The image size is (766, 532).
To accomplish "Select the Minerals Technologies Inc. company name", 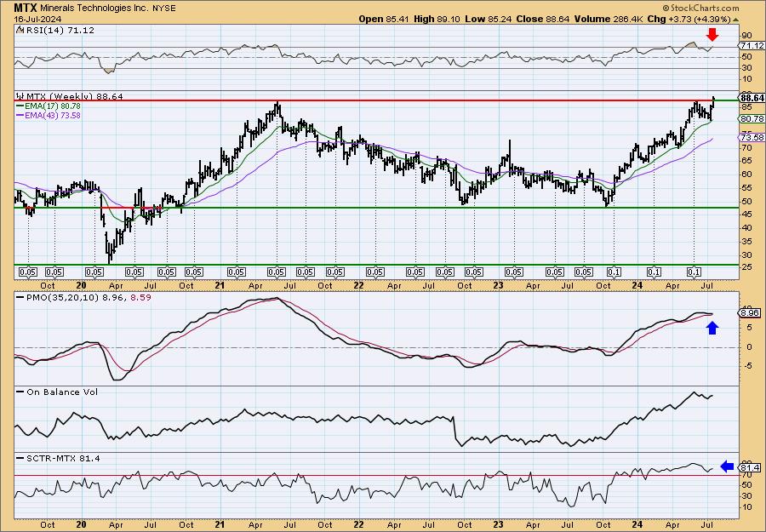I will tap(93, 9).
